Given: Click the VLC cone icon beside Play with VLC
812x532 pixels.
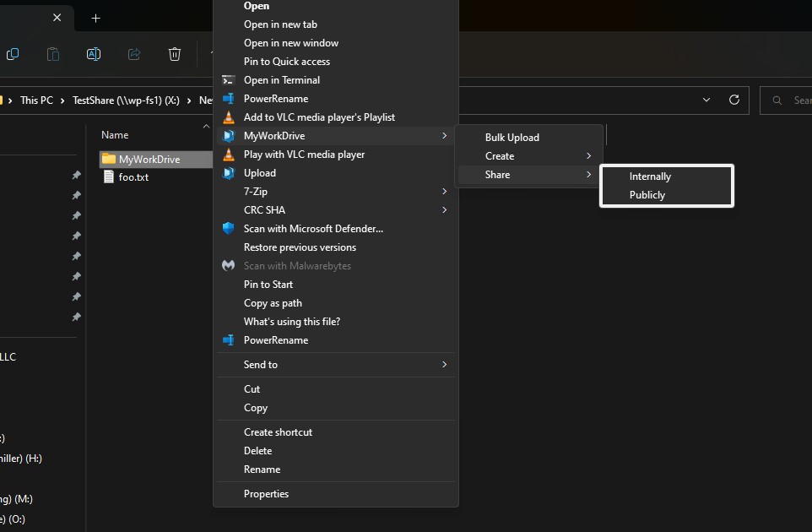Looking at the screenshot, I should coord(228,155).
